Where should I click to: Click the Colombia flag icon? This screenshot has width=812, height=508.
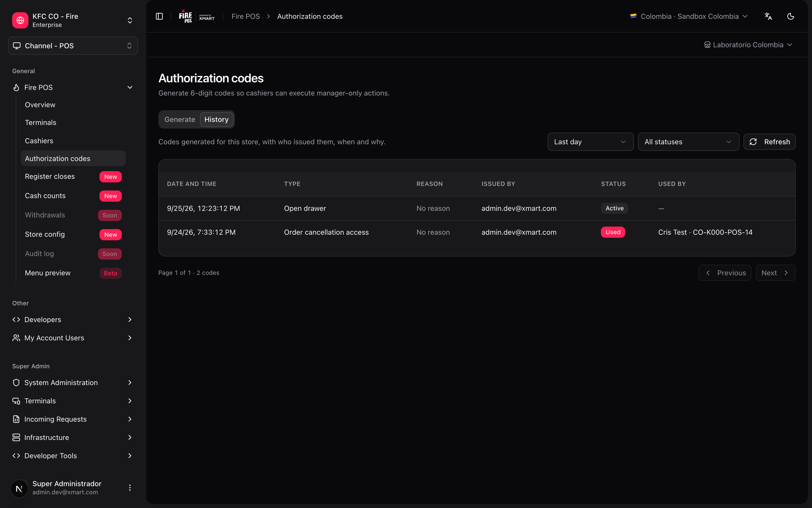point(633,16)
